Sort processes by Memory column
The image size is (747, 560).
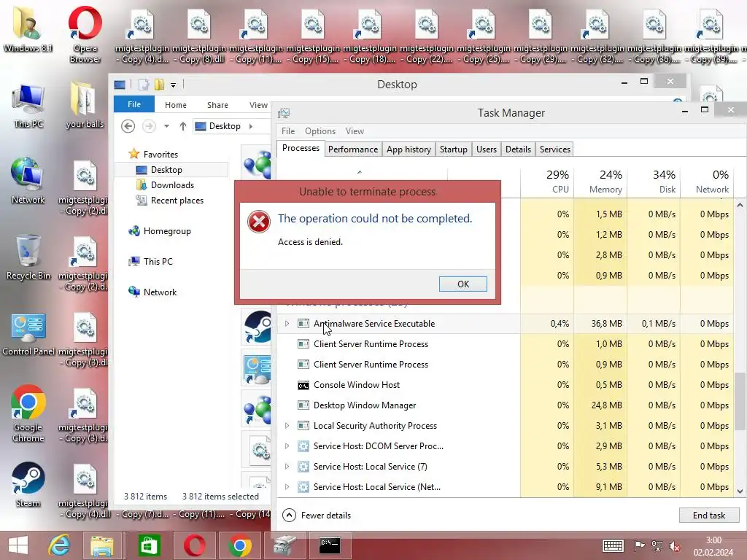pos(601,182)
